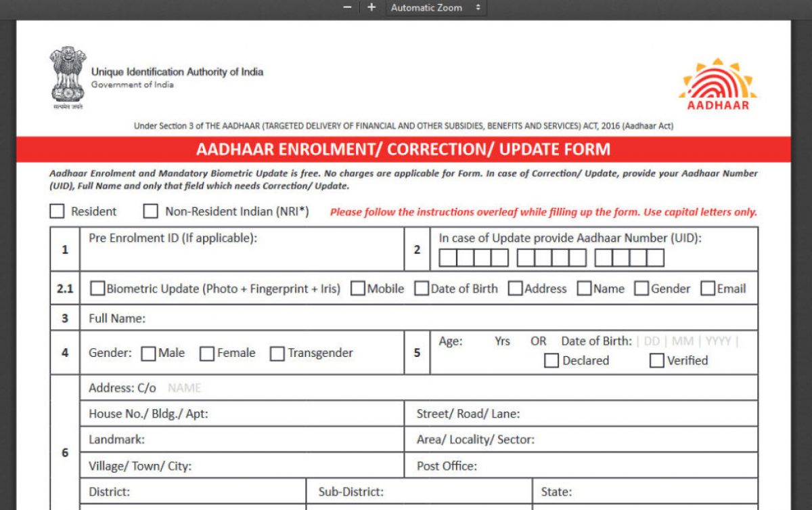The height and width of the screenshot is (510, 812).
Task: Check the Male gender checkbox
Action: (x=148, y=353)
